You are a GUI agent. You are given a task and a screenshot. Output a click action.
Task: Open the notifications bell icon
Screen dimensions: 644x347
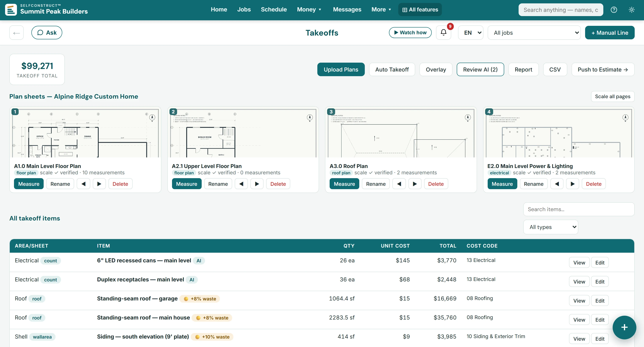(x=444, y=32)
